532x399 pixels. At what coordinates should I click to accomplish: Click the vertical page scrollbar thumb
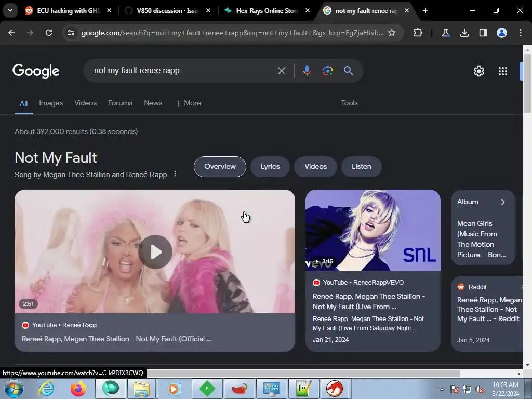tap(527, 83)
